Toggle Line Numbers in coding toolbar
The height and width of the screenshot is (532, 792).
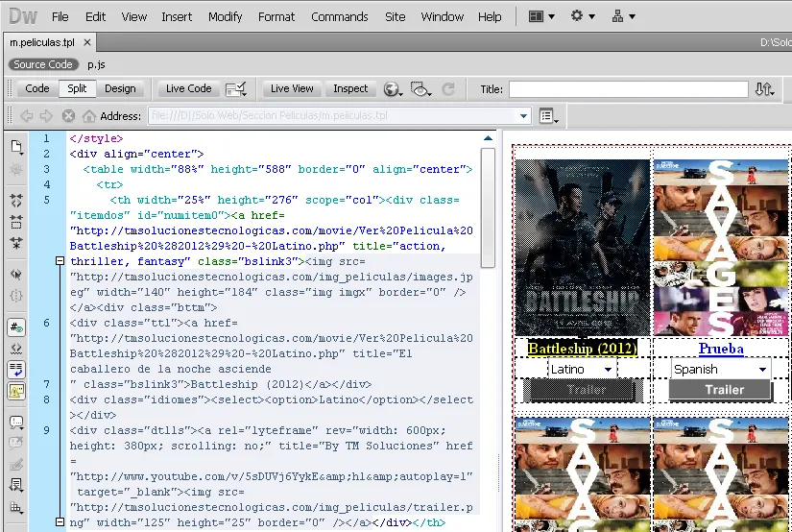point(16,326)
